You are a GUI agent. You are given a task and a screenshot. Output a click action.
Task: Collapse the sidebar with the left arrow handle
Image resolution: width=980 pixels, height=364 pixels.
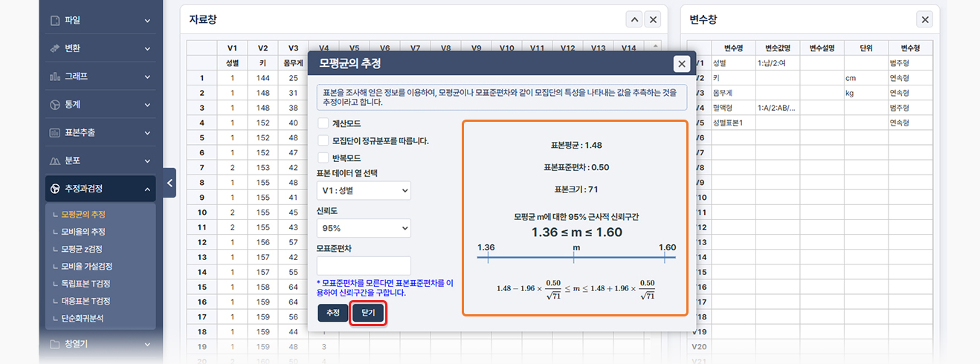(170, 183)
